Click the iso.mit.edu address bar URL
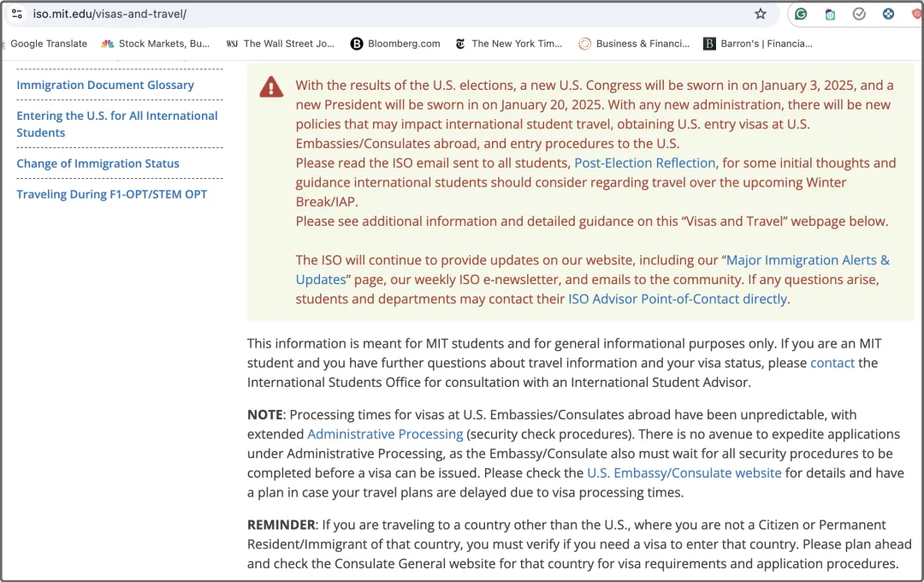This screenshot has height=582, width=924. coord(110,14)
